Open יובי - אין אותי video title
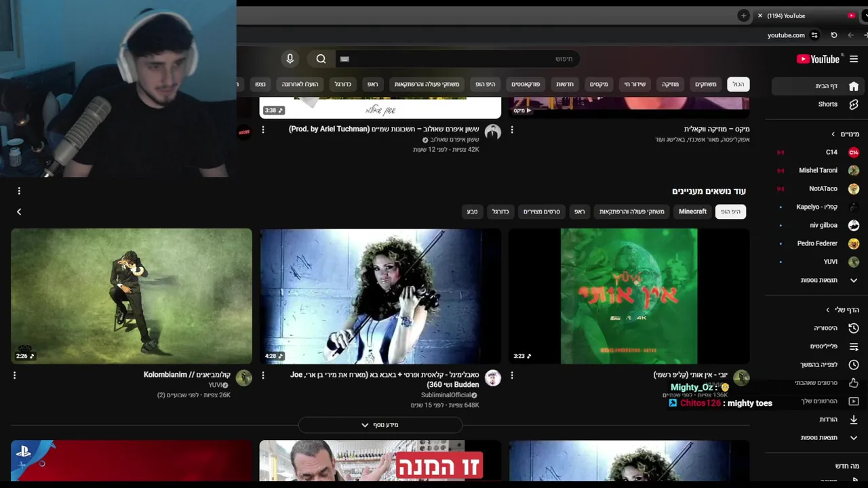Image resolution: width=868 pixels, height=488 pixels. (690, 375)
